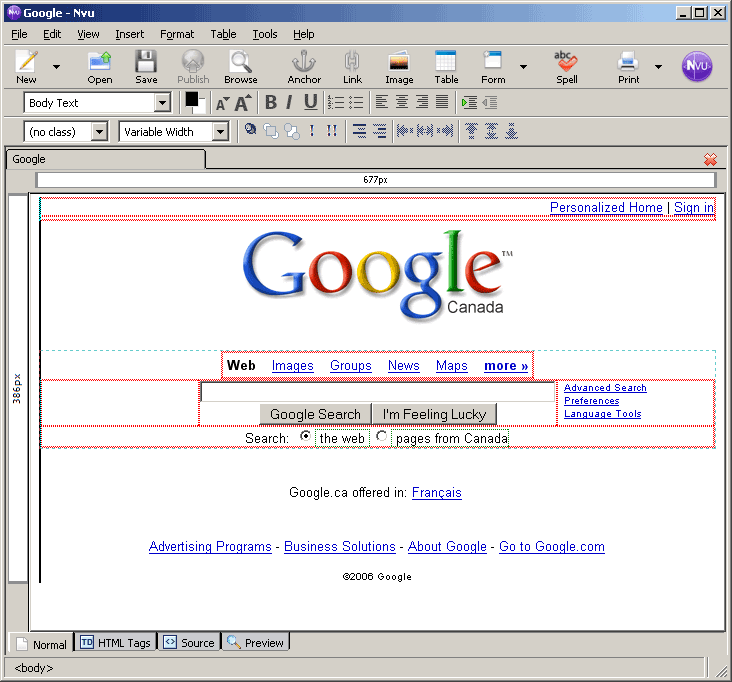Save the page with the Save icon
732x682 pixels.
coord(146,67)
